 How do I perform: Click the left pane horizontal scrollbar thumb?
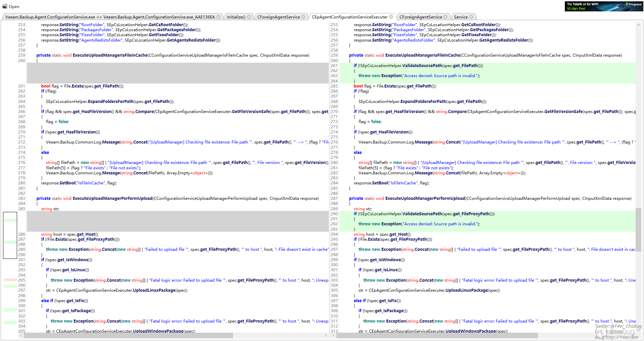(128, 335)
